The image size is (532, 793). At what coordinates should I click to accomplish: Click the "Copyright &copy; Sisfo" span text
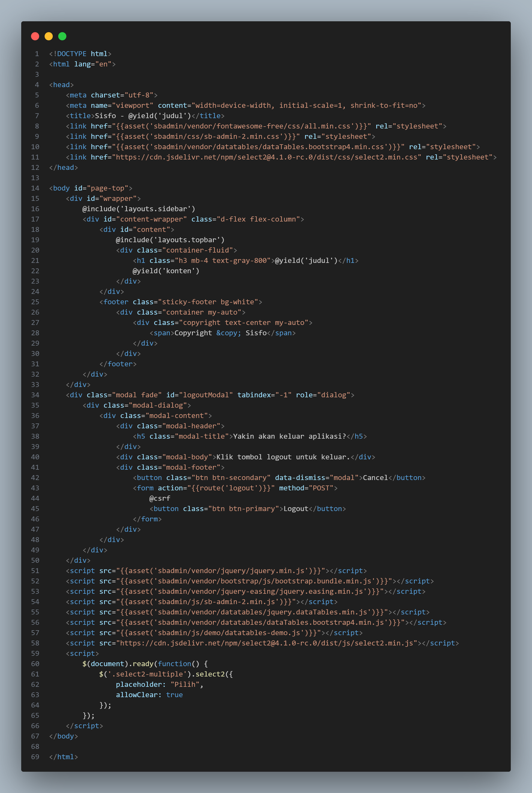[x=220, y=333]
